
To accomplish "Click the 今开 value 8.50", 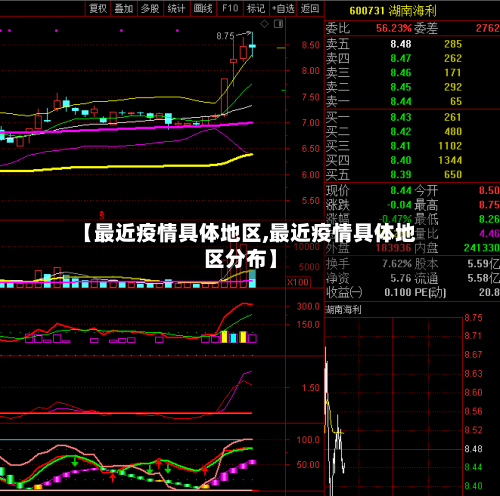I will click(489, 191).
